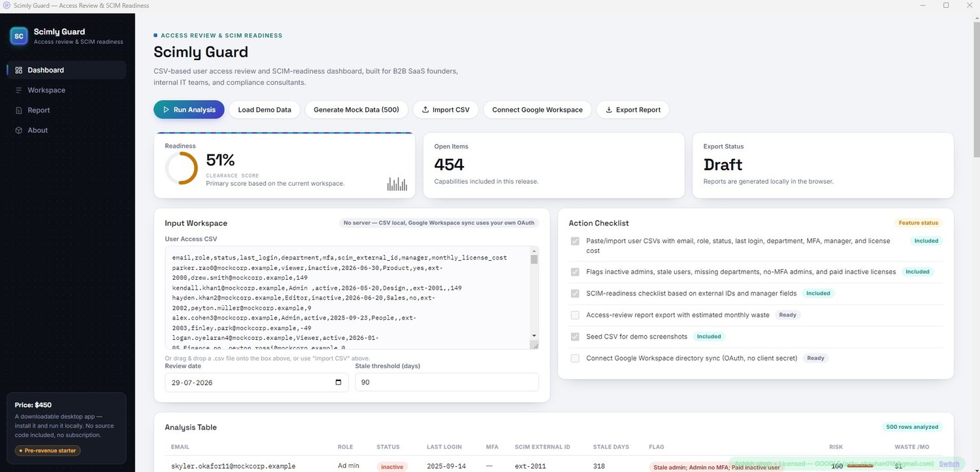Screen dimensions: 980x472
Task: Click the EMAIL column header
Action: [180, 447]
